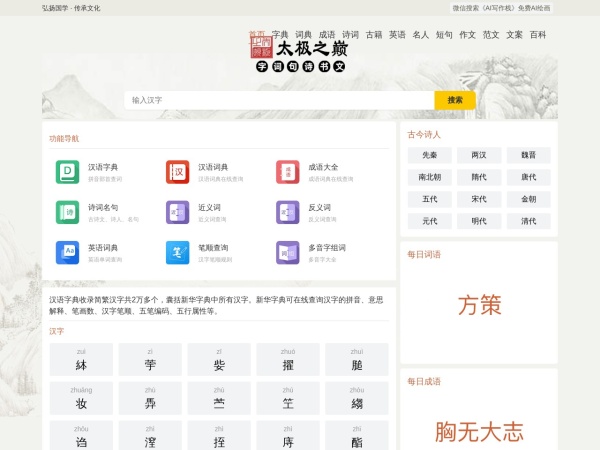Image resolution: width=600 pixels, height=450 pixels.
Task: Select the 先秦 poets button
Action: (x=429, y=155)
